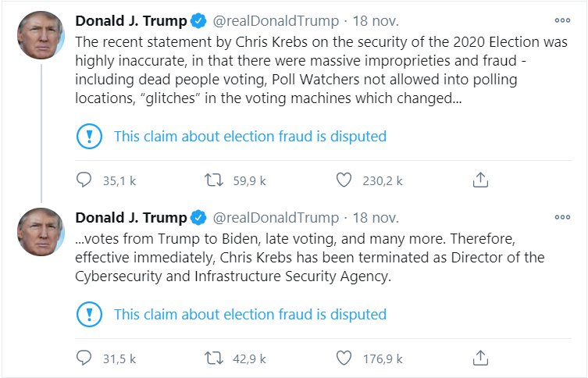The height and width of the screenshot is (378, 588).
Task: Share the first tweet via upload icon
Action: coord(481,180)
